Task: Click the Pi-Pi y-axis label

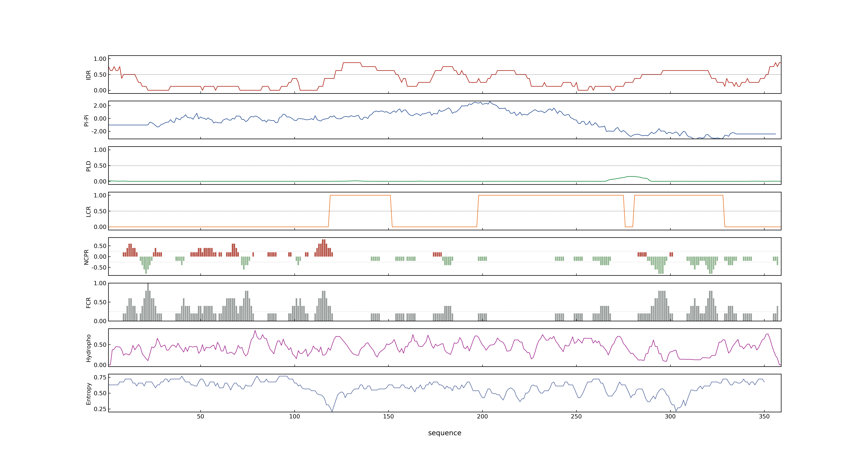Action: pos(86,120)
